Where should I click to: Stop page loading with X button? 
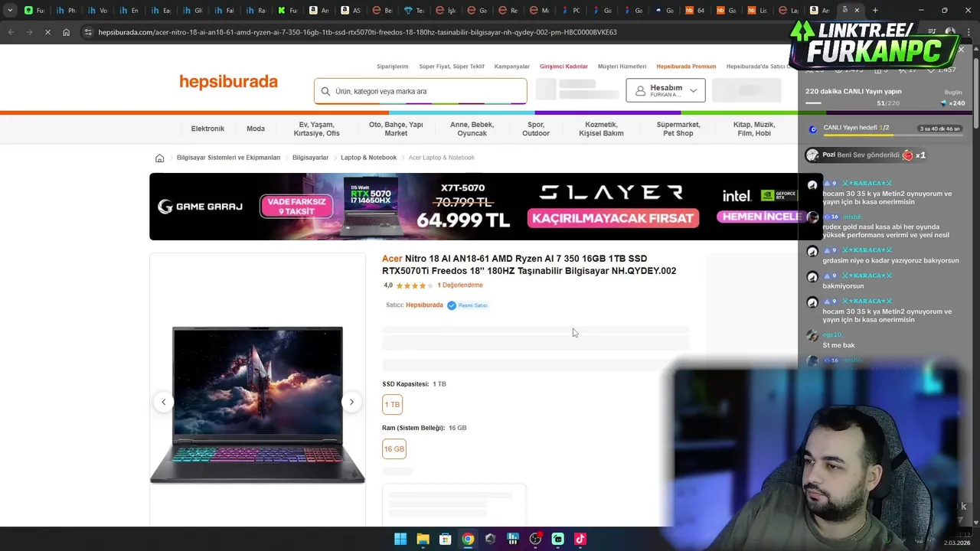[x=47, y=32]
